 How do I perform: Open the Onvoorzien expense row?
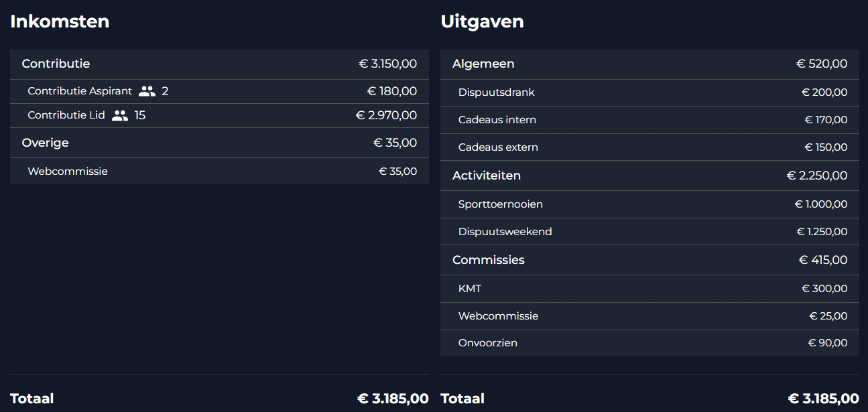point(649,343)
